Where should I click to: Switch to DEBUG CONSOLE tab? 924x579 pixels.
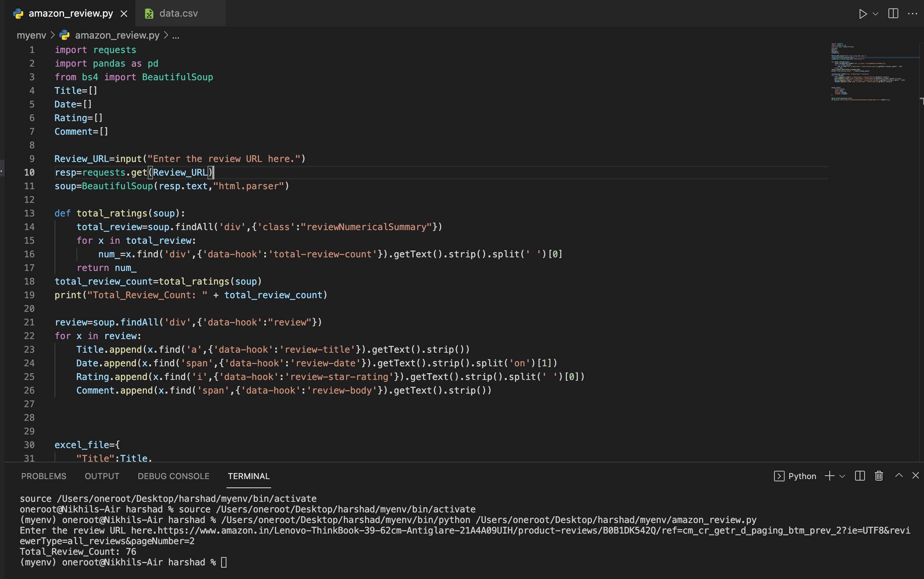tap(173, 476)
